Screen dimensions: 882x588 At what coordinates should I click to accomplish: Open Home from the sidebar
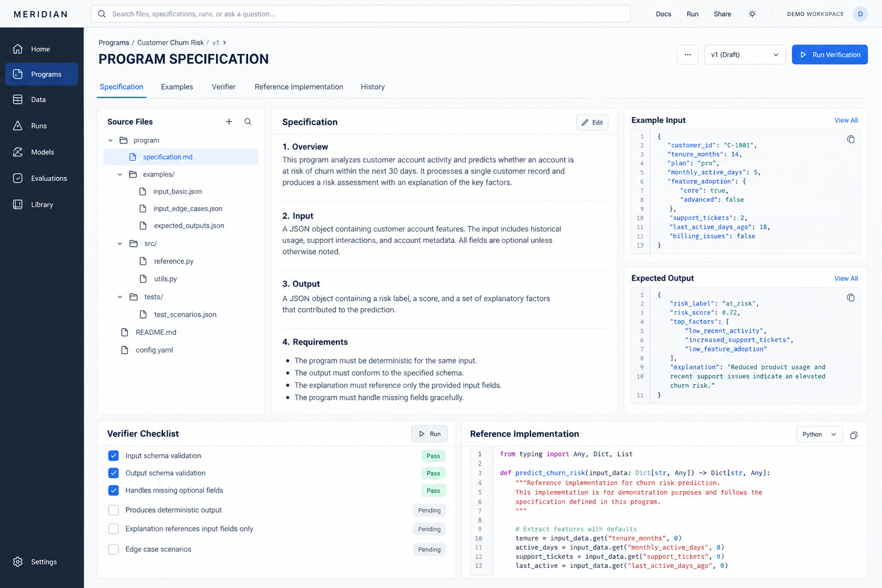41,49
